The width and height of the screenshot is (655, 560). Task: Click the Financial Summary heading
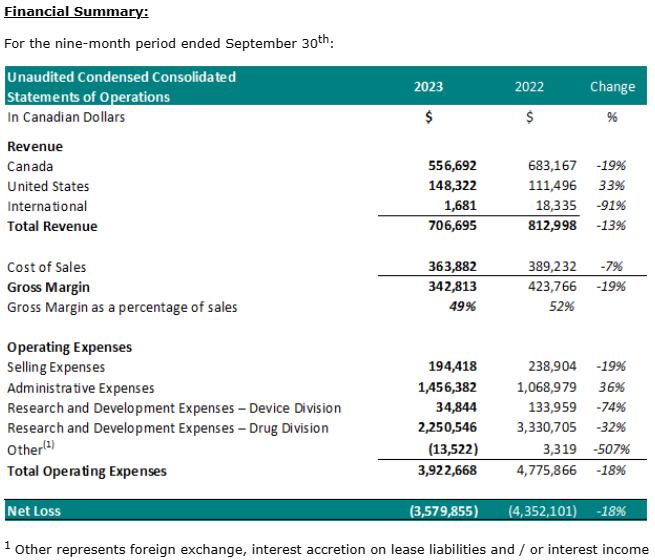[x=76, y=12]
